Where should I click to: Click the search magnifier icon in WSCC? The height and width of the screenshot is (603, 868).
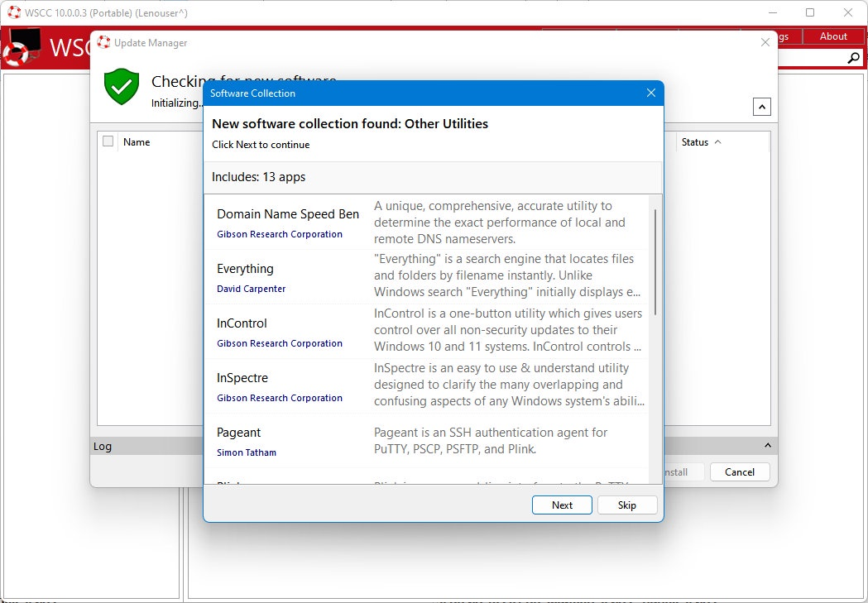[854, 58]
